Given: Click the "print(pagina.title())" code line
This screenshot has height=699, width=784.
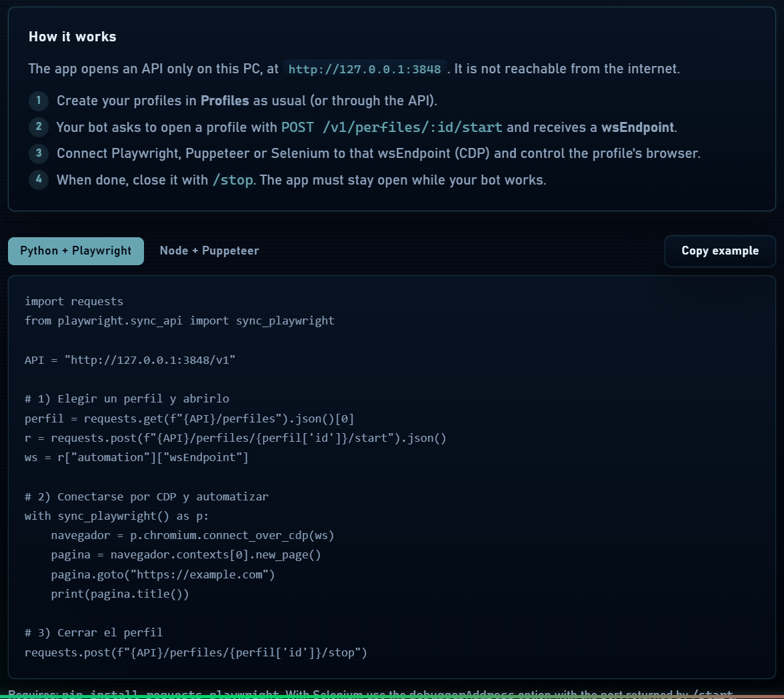Looking at the screenshot, I should pyautogui.click(x=120, y=594).
